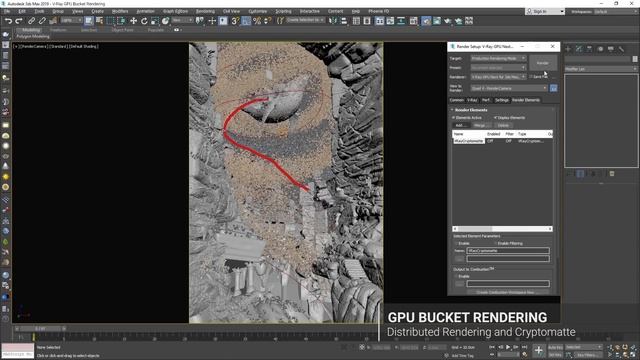The image size is (640, 360).
Task: Tick Enable under Selected Element Parameters
Action: point(457,243)
